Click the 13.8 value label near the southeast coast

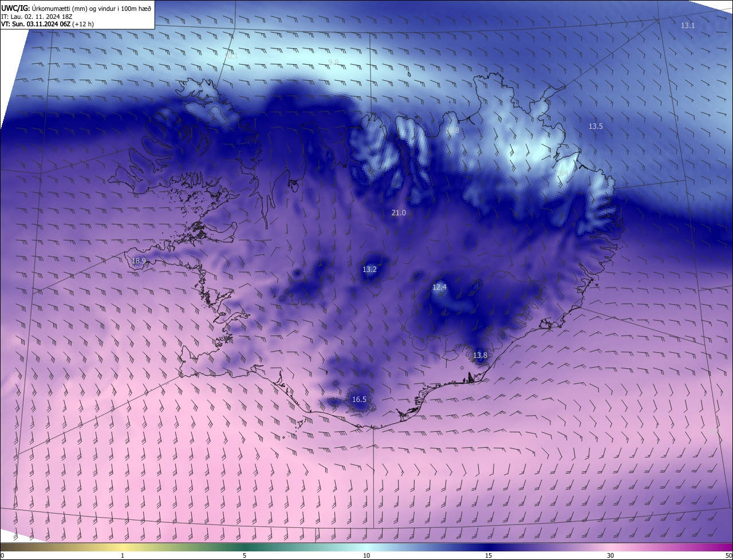click(480, 356)
